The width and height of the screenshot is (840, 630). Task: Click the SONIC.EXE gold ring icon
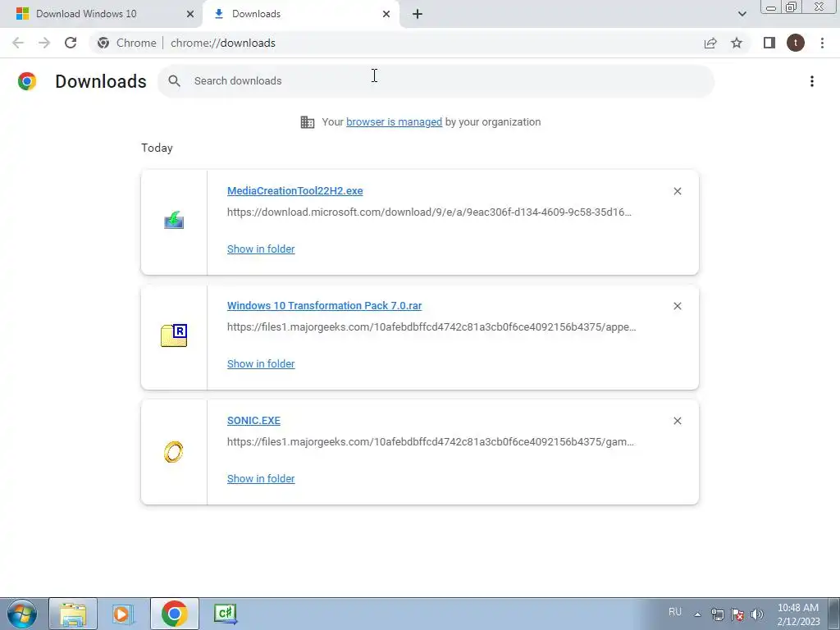[174, 452]
